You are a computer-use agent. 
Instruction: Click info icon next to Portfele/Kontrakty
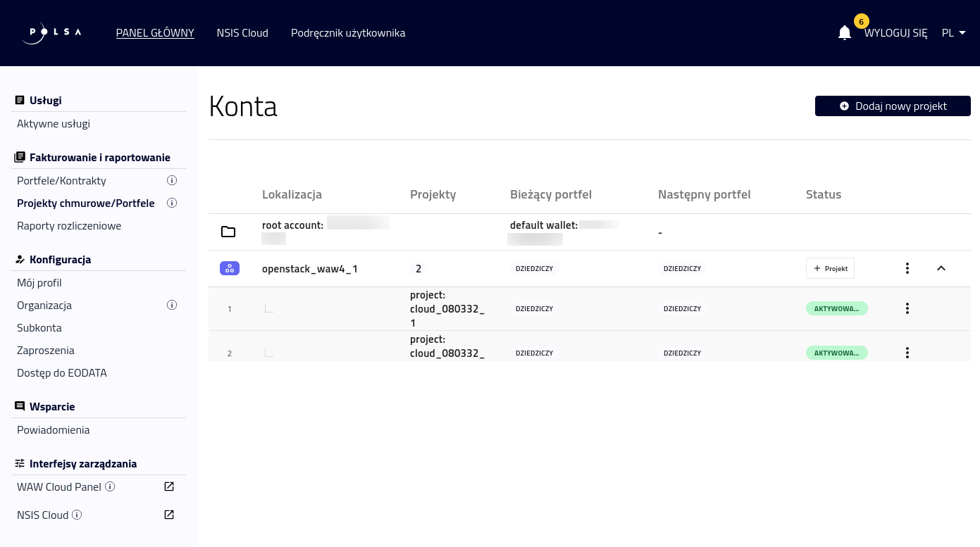coord(171,181)
